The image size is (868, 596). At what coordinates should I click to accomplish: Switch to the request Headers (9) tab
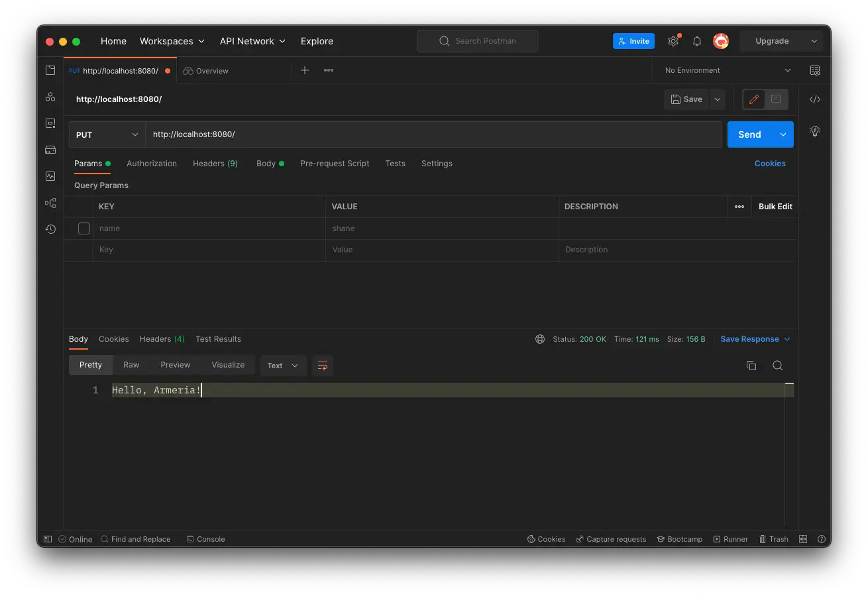[215, 164]
